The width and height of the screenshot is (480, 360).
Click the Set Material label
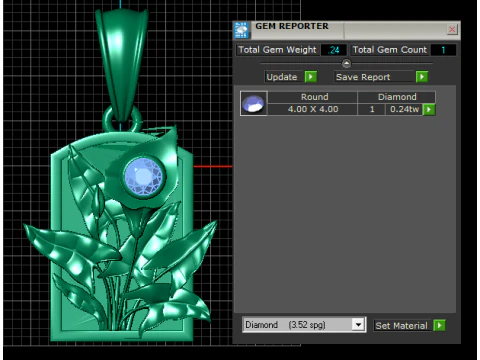[401, 326]
